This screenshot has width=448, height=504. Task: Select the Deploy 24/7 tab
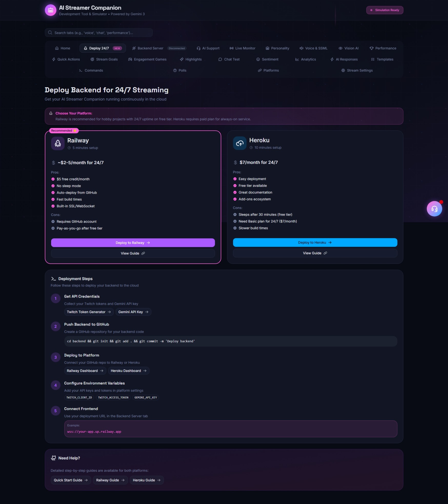[x=103, y=48]
